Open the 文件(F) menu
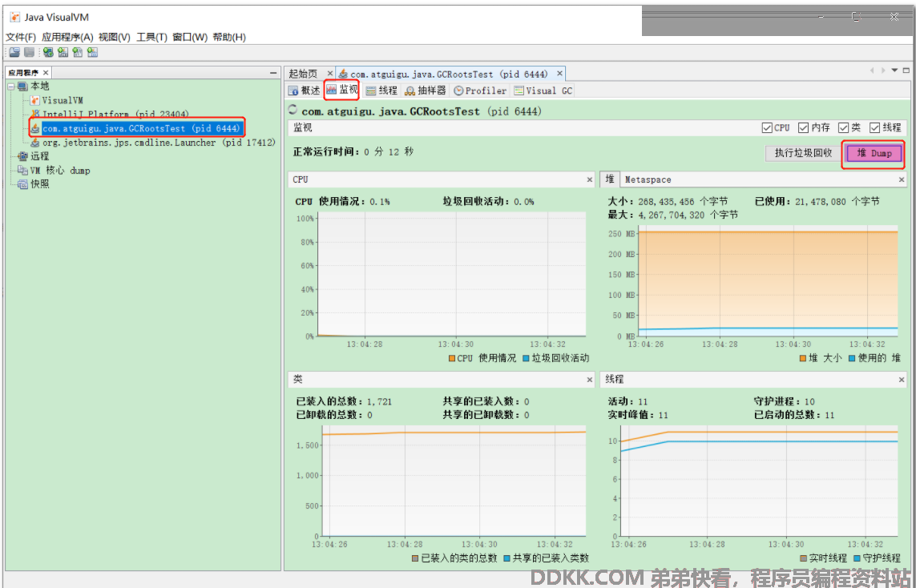This screenshot has height=588, width=916. tap(21, 38)
